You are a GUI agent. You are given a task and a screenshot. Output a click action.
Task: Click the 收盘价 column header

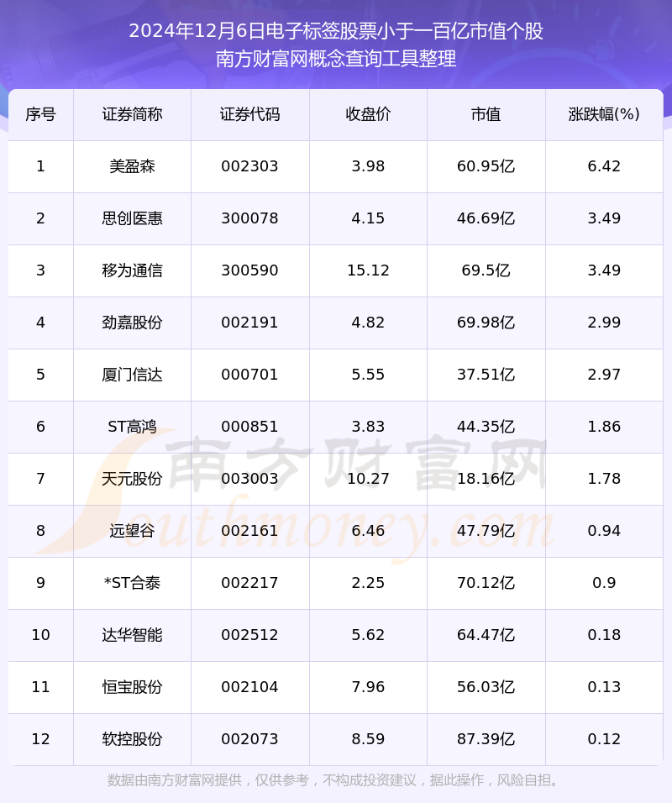coord(368,114)
